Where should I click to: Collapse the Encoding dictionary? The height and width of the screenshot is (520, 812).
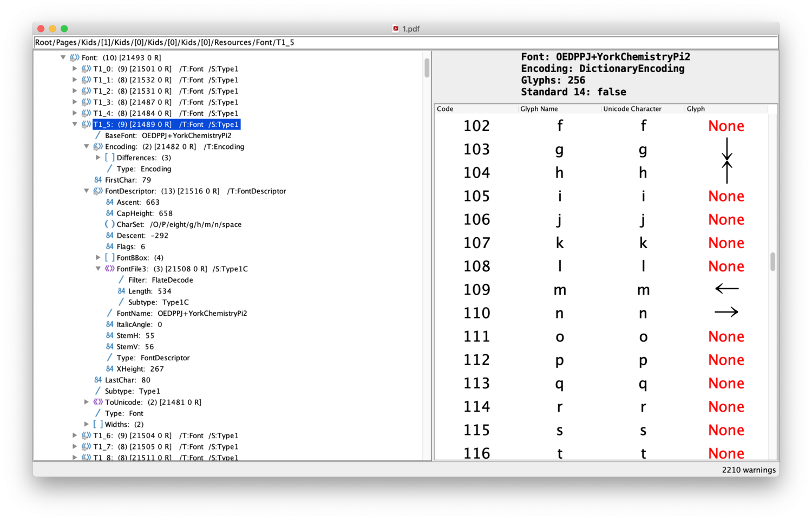click(87, 146)
